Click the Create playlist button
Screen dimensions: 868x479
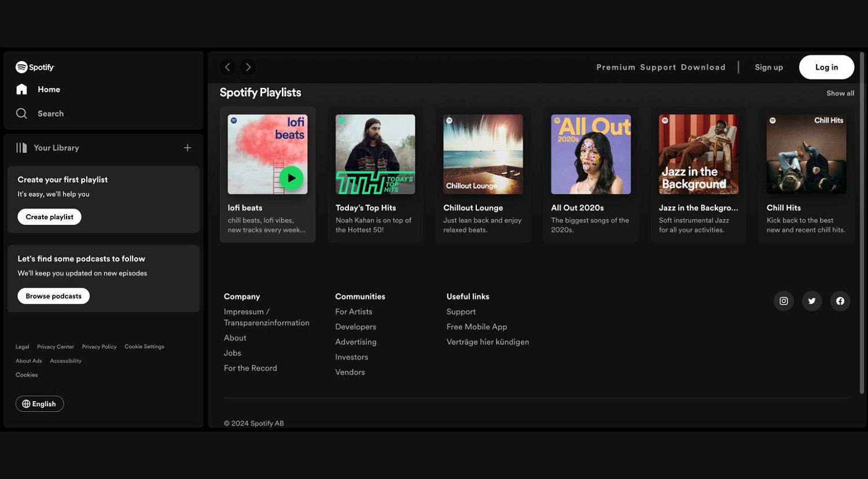pos(49,217)
